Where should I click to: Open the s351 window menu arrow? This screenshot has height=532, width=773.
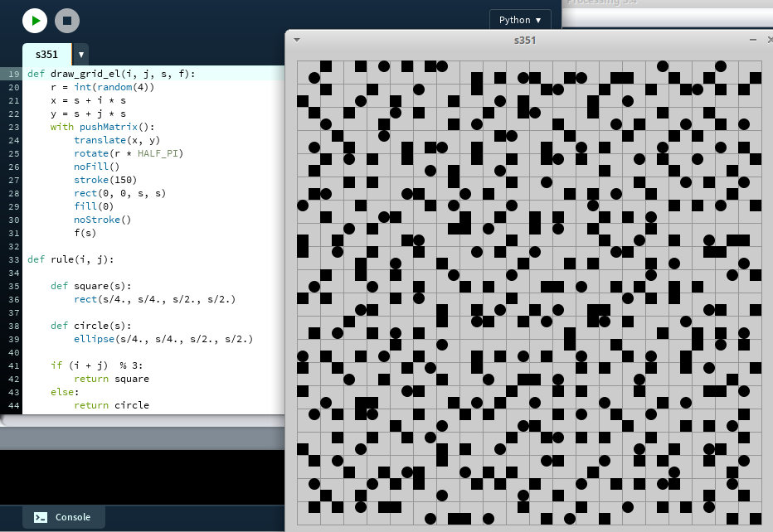tap(297, 40)
